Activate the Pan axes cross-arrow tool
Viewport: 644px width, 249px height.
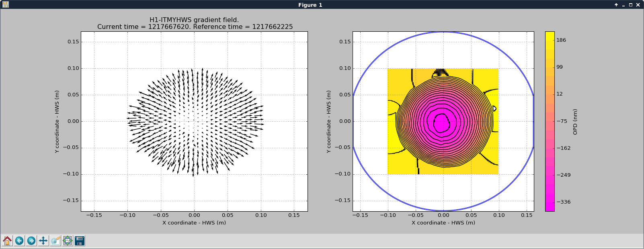coord(43,241)
